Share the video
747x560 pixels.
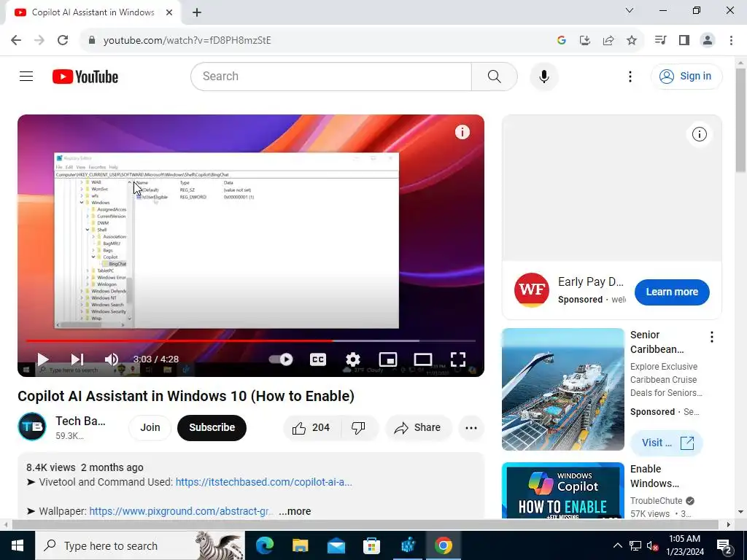pos(418,427)
